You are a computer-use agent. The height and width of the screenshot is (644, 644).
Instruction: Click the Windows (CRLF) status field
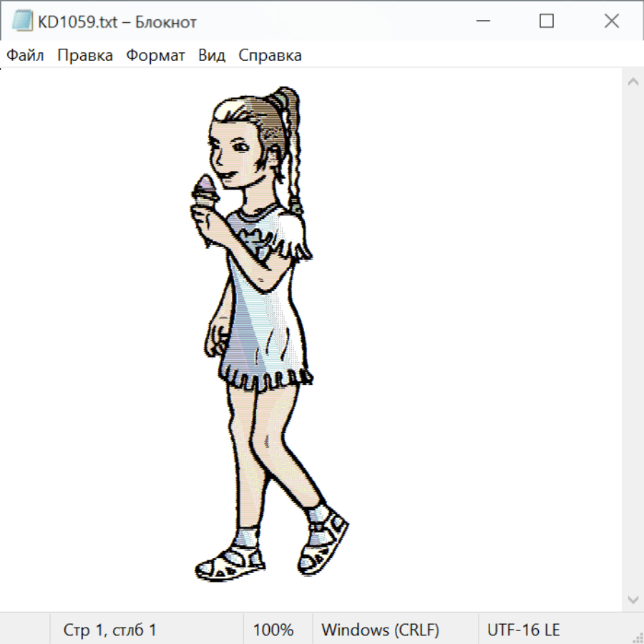380,630
